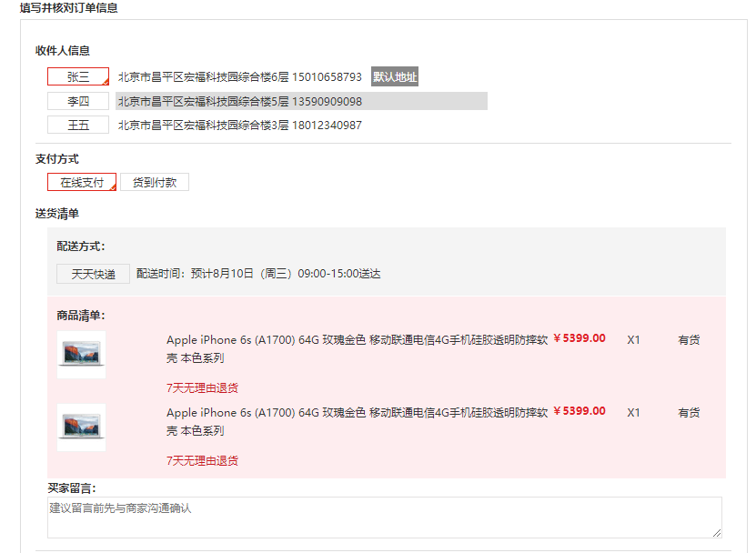Open second product thumbnail image
The width and height of the screenshot is (756, 553).
coord(81,427)
